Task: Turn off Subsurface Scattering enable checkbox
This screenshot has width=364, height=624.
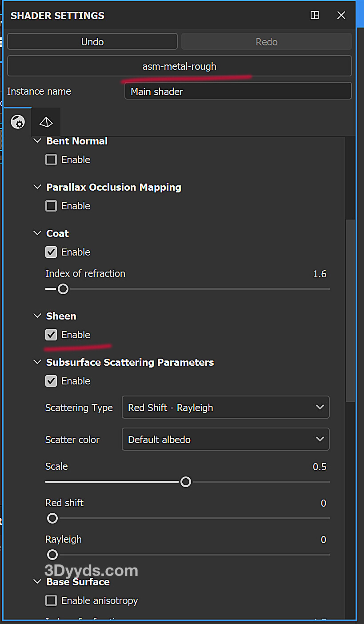Action: [52, 381]
